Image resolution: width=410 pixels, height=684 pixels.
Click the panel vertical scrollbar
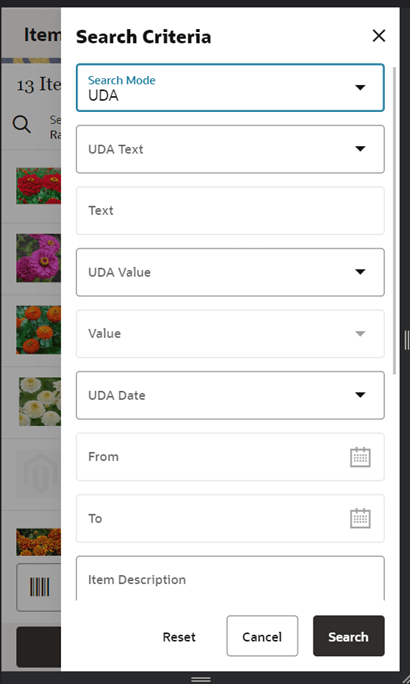pos(395,220)
